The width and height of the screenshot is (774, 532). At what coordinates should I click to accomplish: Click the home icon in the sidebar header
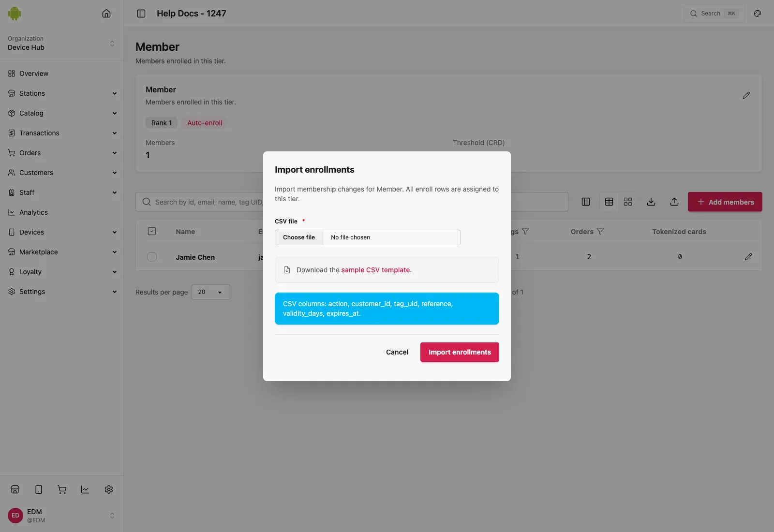point(106,14)
